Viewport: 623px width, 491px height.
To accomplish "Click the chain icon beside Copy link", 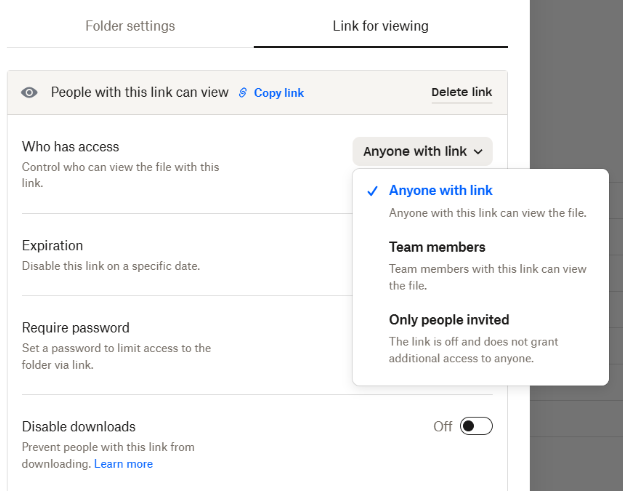I will pyautogui.click(x=242, y=93).
